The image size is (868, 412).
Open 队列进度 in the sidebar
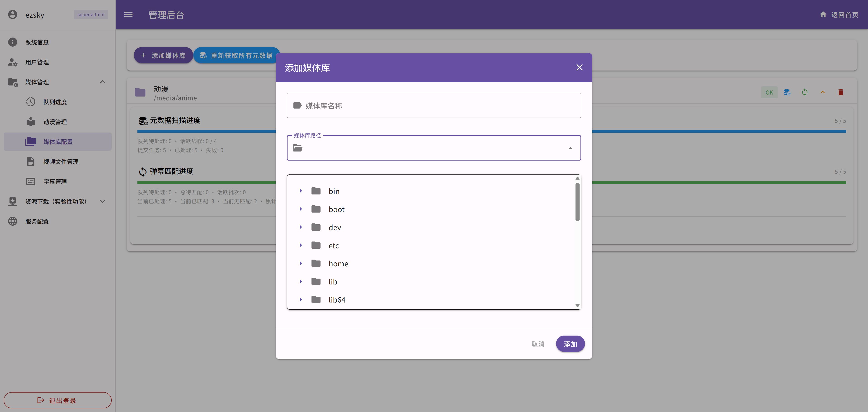point(55,102)
